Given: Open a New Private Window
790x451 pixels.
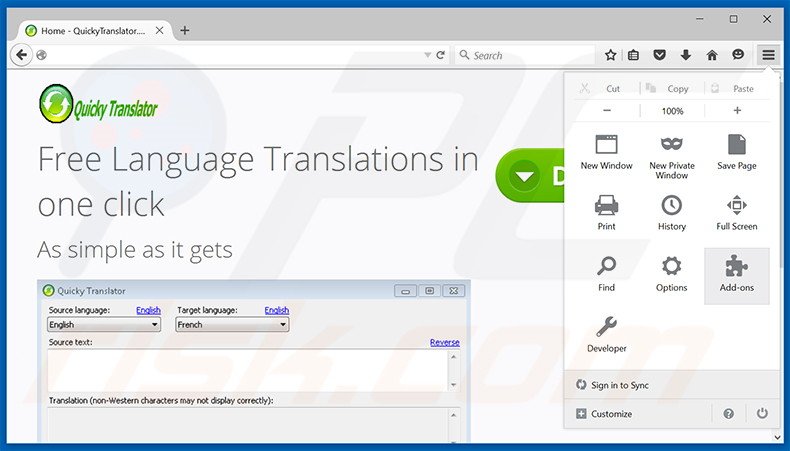Looking at the screenshot, I should (672, 156).
